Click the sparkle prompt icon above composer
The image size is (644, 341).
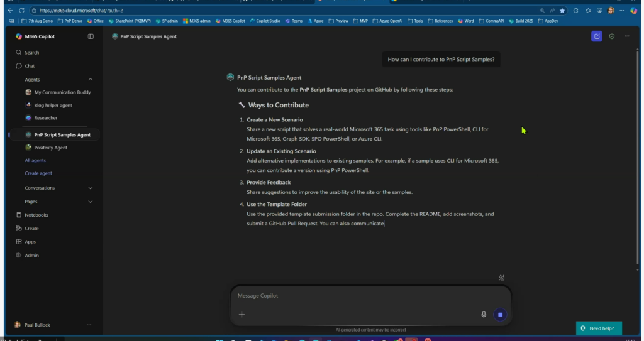tap(501, 278)
